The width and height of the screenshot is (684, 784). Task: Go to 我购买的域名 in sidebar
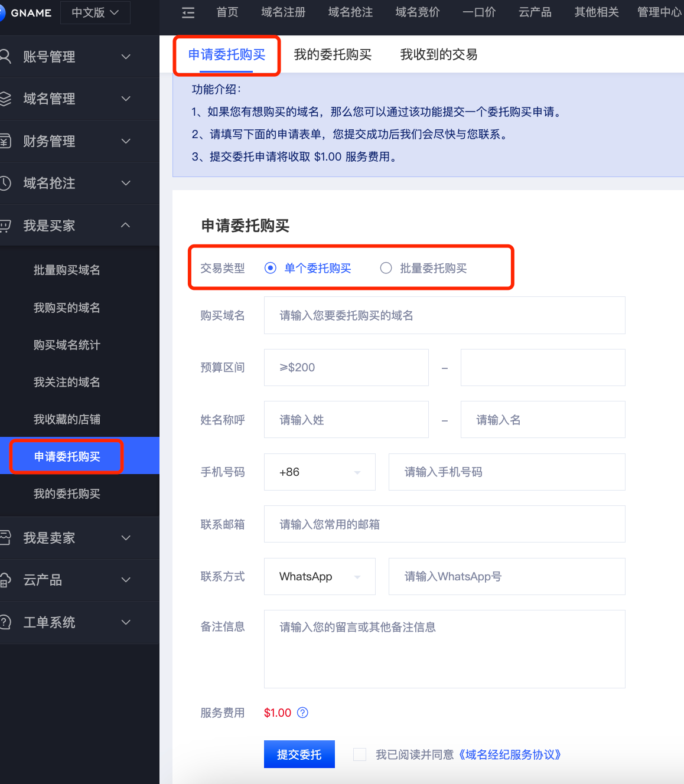[x=67, y=308]
